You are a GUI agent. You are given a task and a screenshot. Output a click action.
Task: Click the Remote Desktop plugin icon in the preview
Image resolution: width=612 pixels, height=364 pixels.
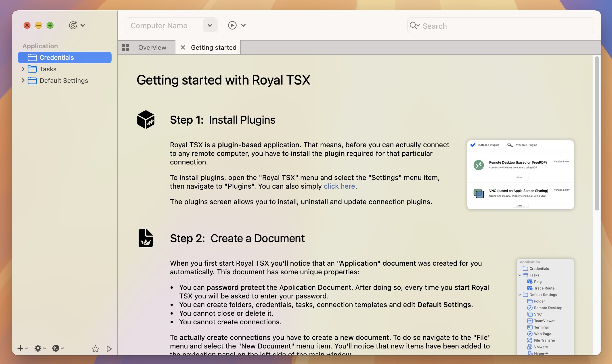[479, 165]
